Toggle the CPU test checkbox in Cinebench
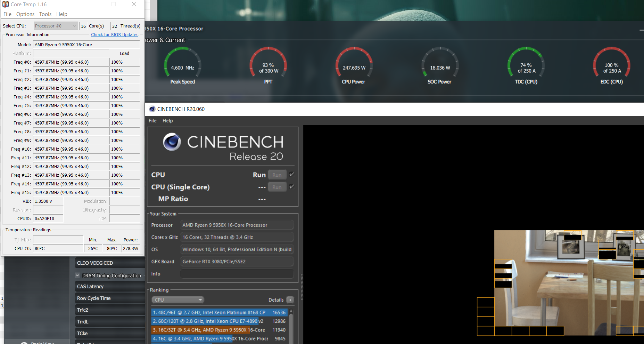This screenshot has height=344, width=644. pyautogui.click(x=291, y=174)
